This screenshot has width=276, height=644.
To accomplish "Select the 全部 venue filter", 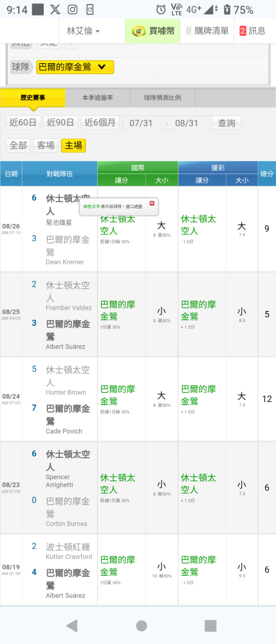I will [18, 146].
